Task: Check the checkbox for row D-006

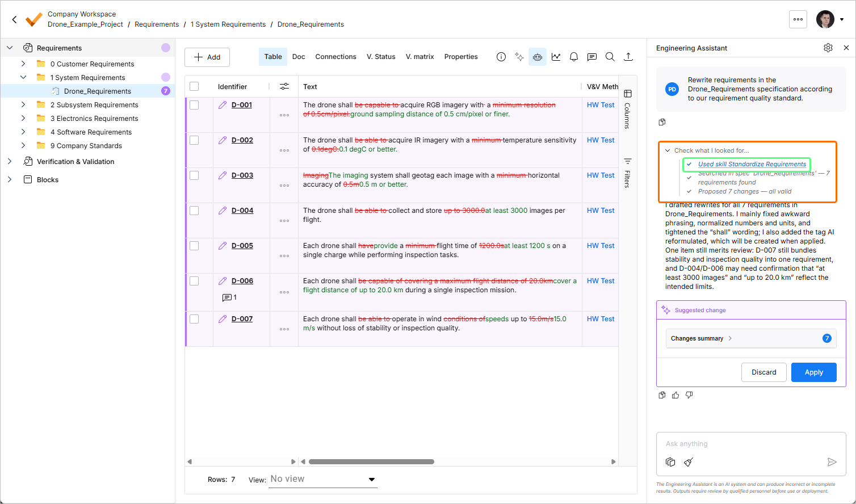Action: [x=194, y=281]
